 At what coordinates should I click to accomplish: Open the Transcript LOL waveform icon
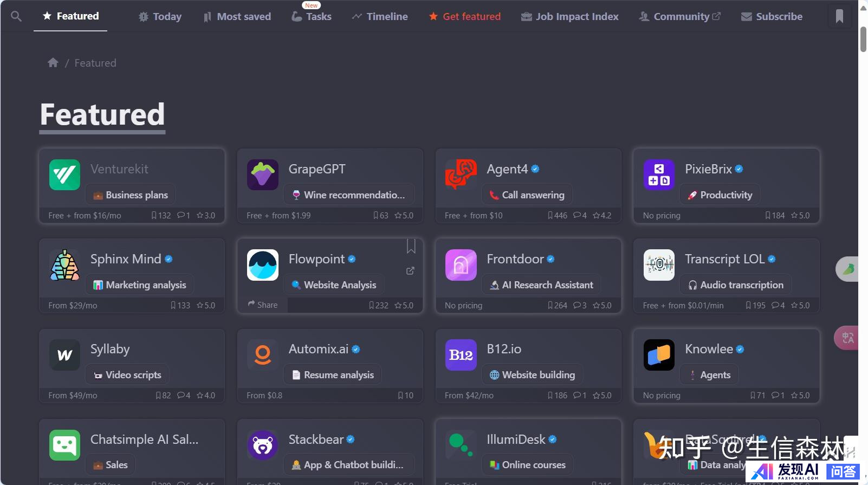click(659, 264)
